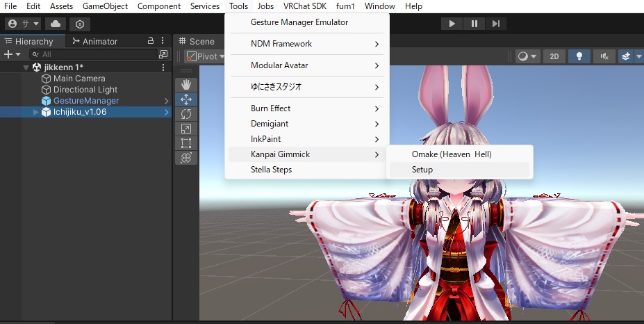Open the Window menu
This screenshot has height=324, width=644.
pos(380,6)
